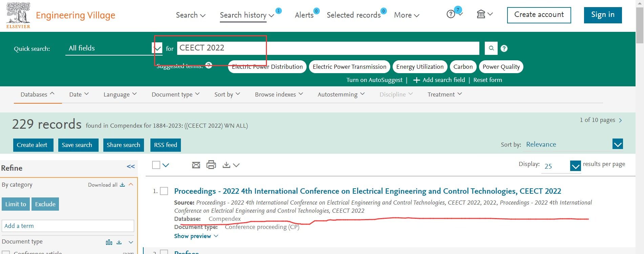Collapse the Databases tab
Screen dimensions: 644x254
[38, 94]
